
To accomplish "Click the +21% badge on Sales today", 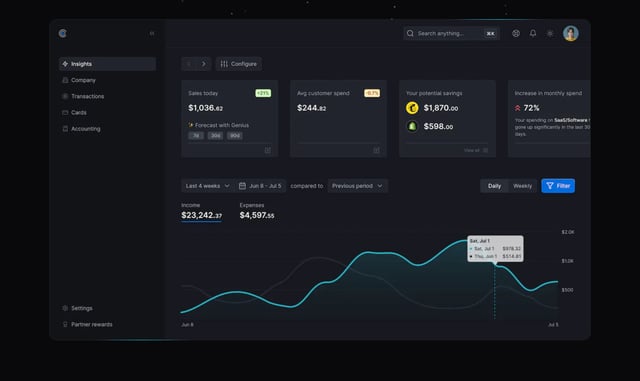I will click(263, 94).
